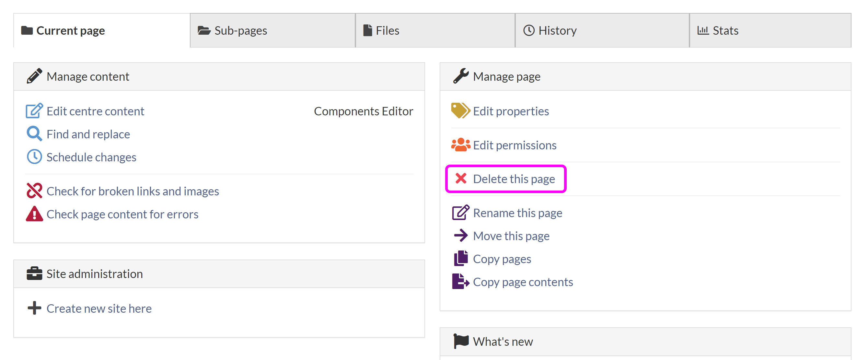Click the Components Editor text
The image size is (868, 360).
point(363,111)
